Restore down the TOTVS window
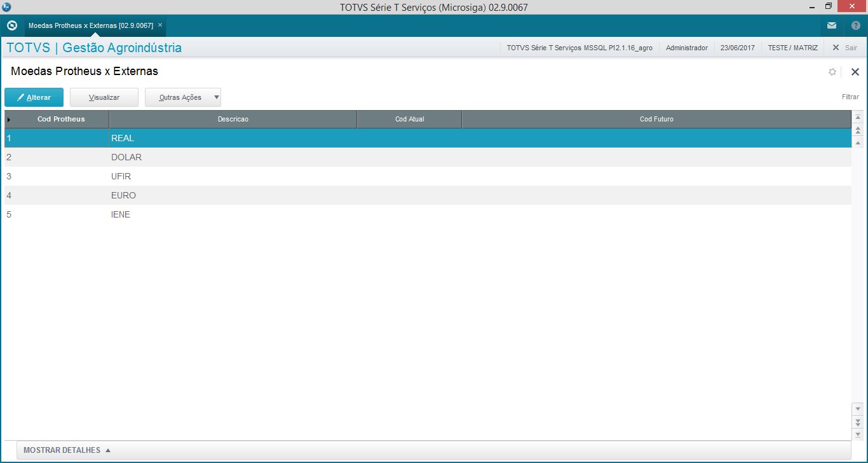 [829, 7]
